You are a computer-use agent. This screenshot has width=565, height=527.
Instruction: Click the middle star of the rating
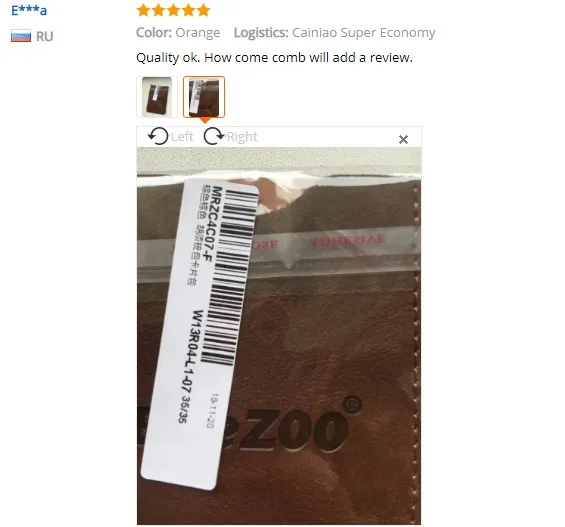point(174,10)
